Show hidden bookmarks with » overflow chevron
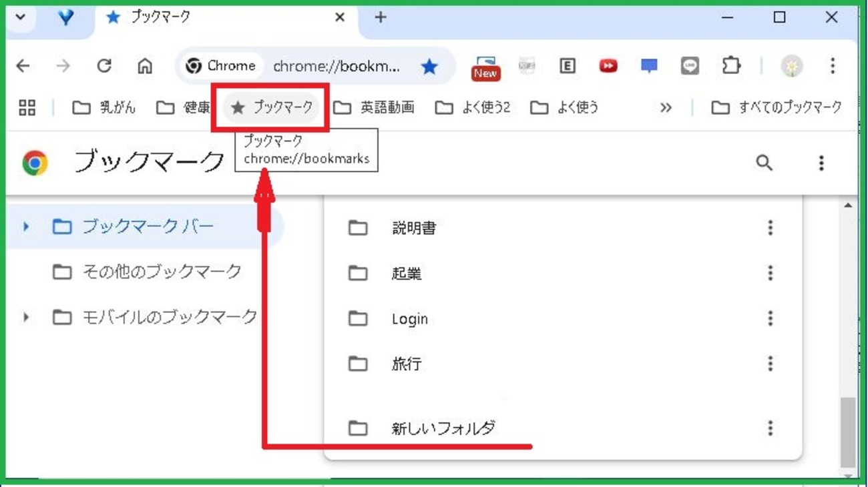The width and height of the screenshot is (868, 487). (666, 107)
